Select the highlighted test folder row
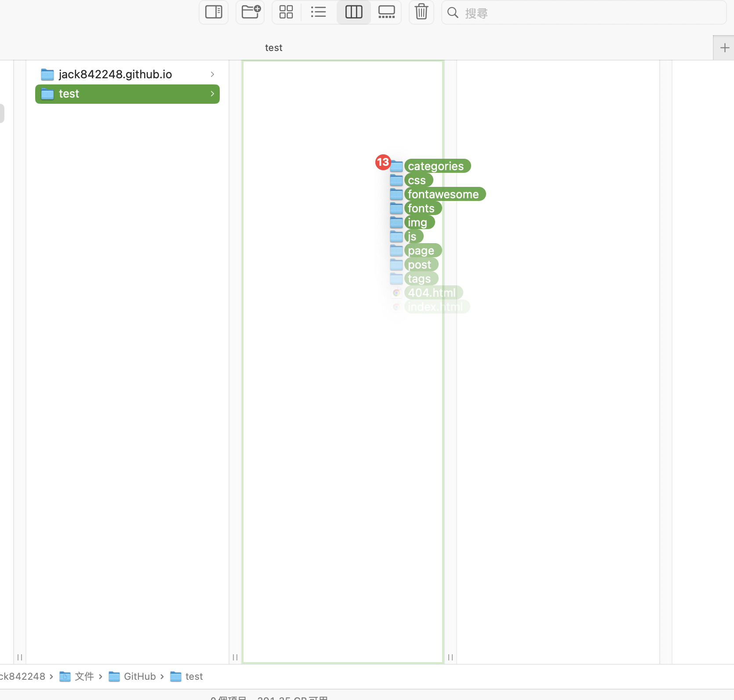The image size is (734, 700). [x=127, y=94]
